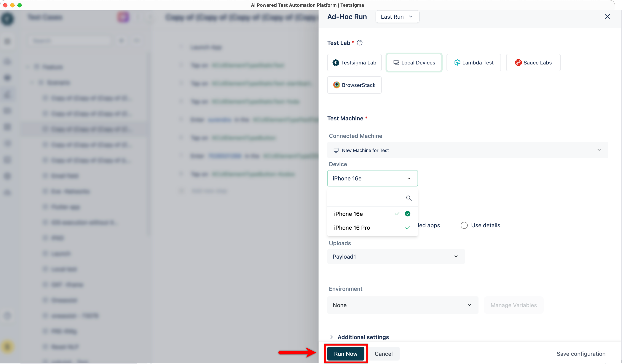Viewport: 622px width, 364px height.
Task: Choose iPhone 16e in the device list
Action: (x=348, y=214)
